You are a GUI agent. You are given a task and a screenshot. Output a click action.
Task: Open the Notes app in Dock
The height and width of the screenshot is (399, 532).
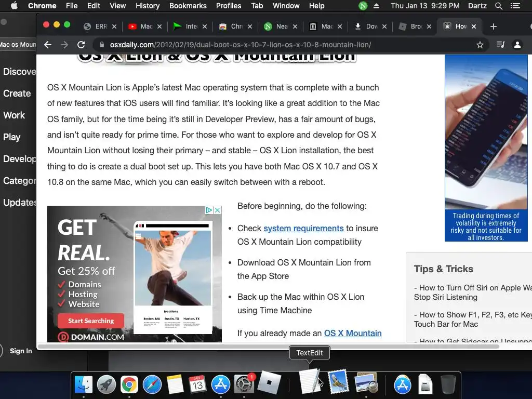[175, 384]
